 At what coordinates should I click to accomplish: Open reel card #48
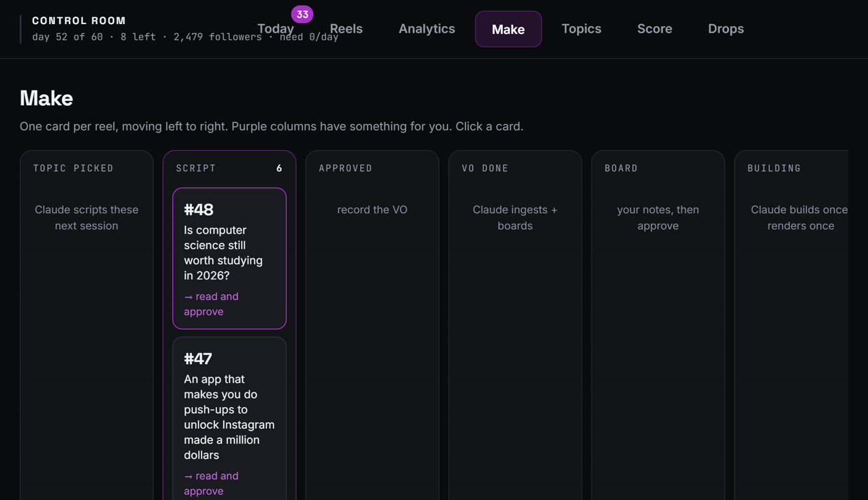[x=229, y=258]
